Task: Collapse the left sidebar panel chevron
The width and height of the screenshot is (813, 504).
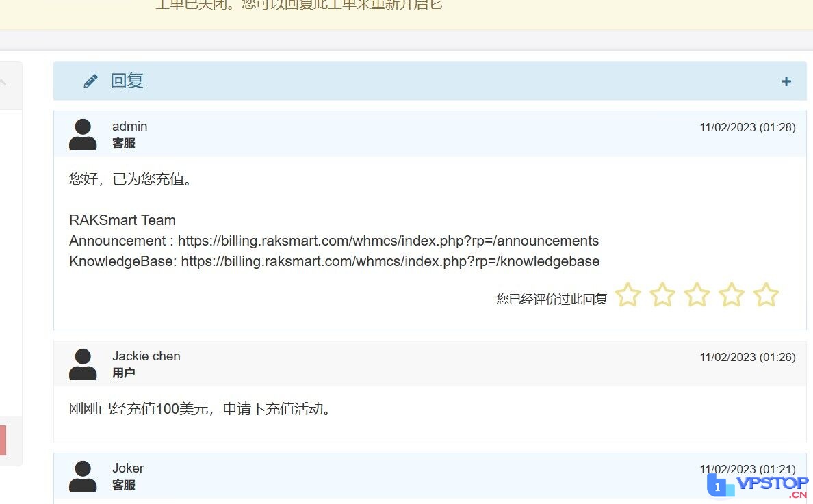Action: pyautogui.click(x=3, y=82)
